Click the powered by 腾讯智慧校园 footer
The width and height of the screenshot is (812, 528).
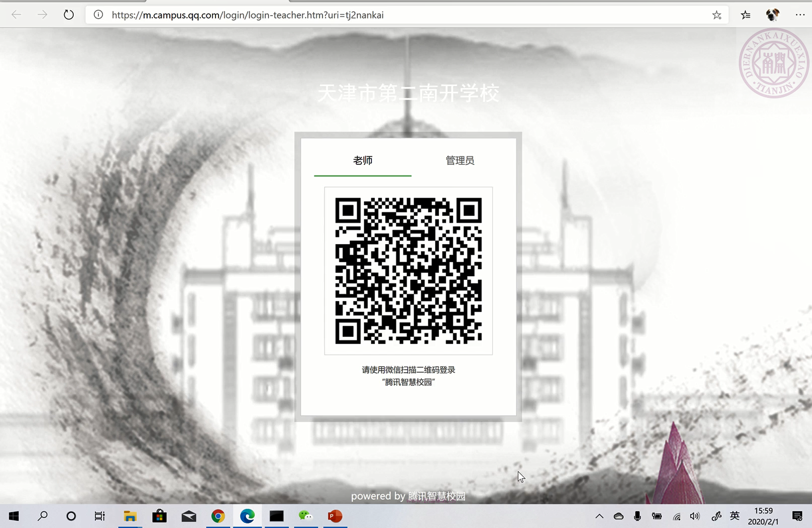(x=408, y=496)
